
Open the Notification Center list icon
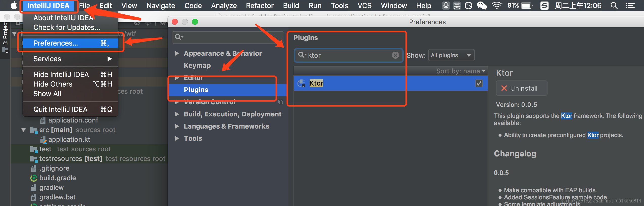(x=630, y=5)
